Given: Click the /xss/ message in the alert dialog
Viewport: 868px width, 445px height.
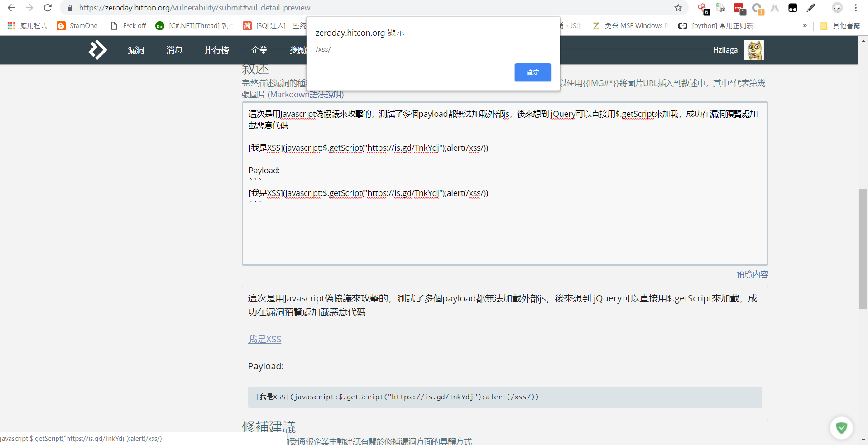Looking at the screenshot, I should [x=323, y=49].
